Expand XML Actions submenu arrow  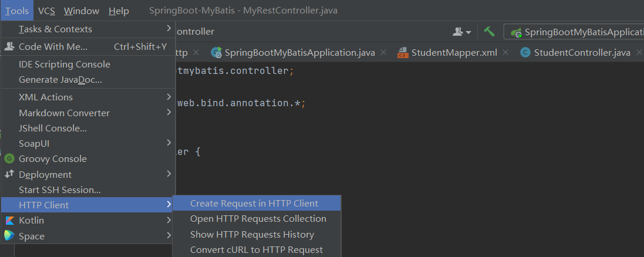pos(169,97)
